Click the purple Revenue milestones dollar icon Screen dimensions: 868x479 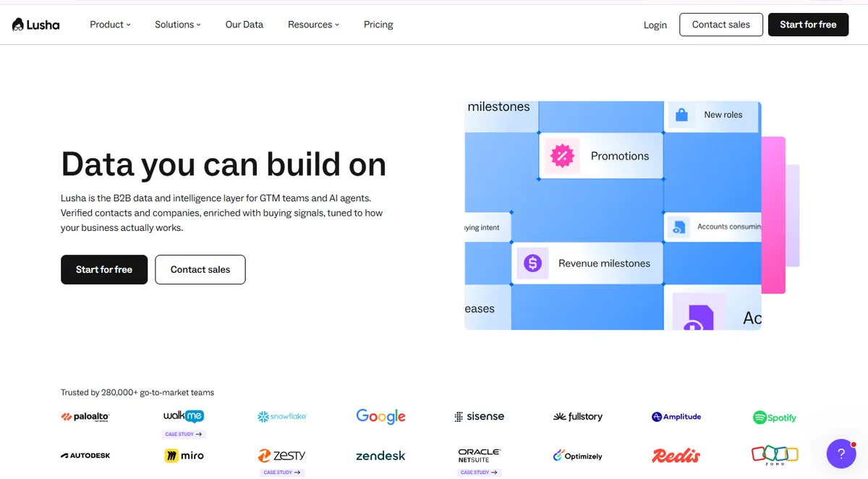pyautogui.click(x=533, y=263)
